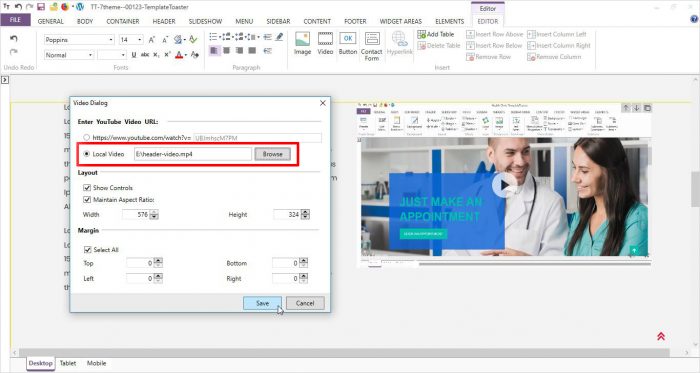Click Add Table in Insert group

click(436, 34)
